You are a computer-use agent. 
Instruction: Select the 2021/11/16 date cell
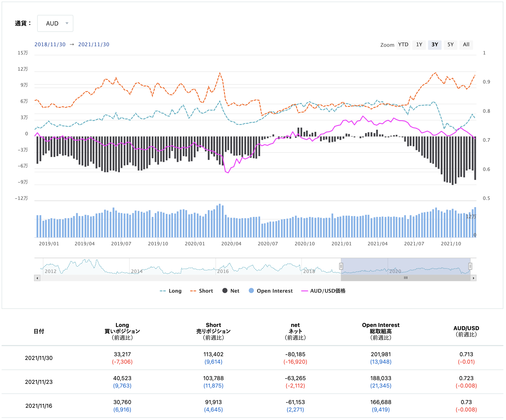pyautogui.click(x=39, y=406)
